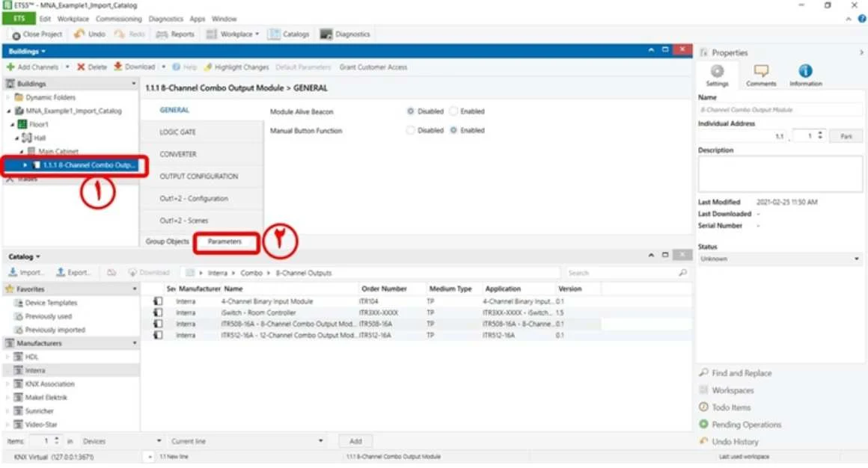Click the Download icon in Buildings toolbar

(x=118, y=67)
